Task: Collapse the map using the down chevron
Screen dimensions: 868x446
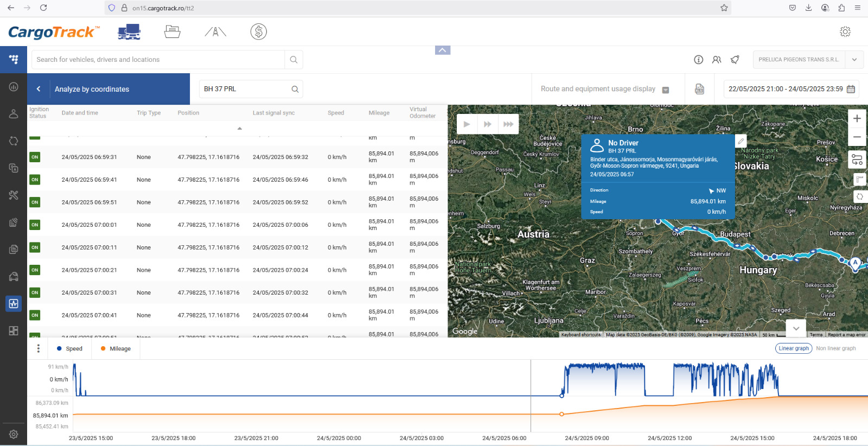Action: coord(796,328)
